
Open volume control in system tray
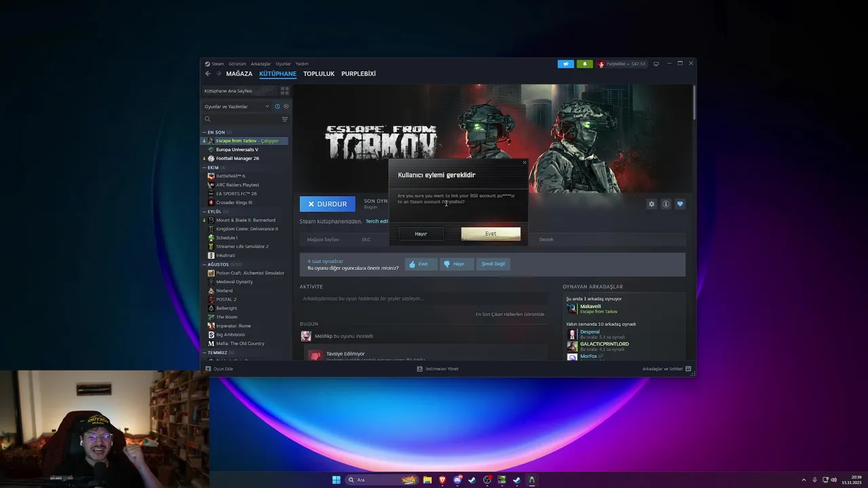(x=834, y=480)
